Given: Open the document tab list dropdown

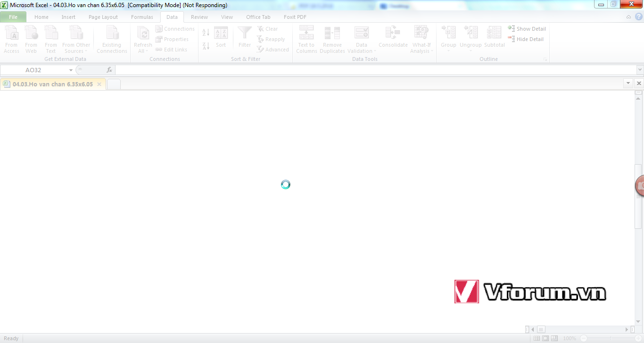Looking at the screenshot, I should point(628,83).
